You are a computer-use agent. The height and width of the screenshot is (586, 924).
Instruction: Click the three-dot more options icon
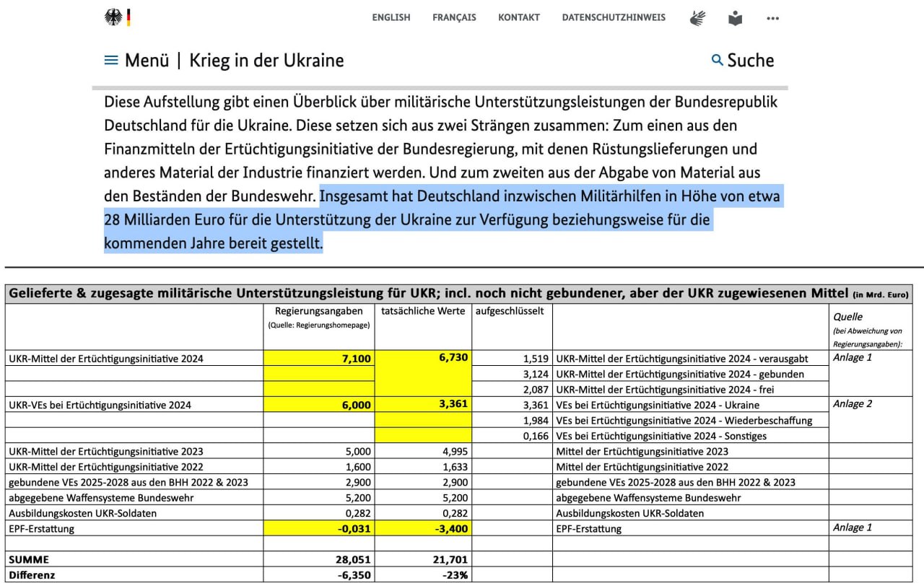(772, 19)
